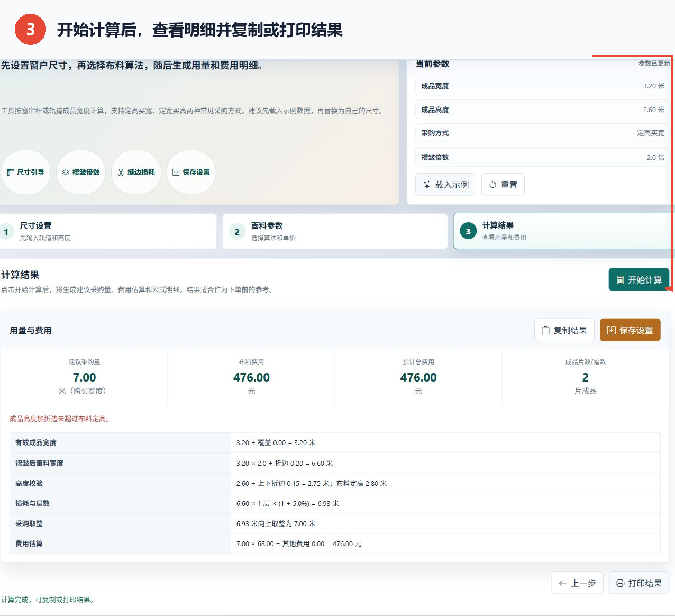The height and width of the screenshot is (616, 675).
Task: Click the 成品宽度 3.20 米 parameter row
Action: (x=543, y=86)
